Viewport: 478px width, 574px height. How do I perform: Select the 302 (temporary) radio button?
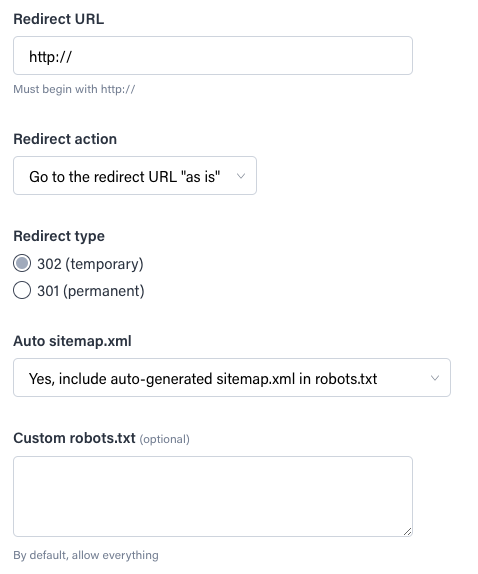22,263
